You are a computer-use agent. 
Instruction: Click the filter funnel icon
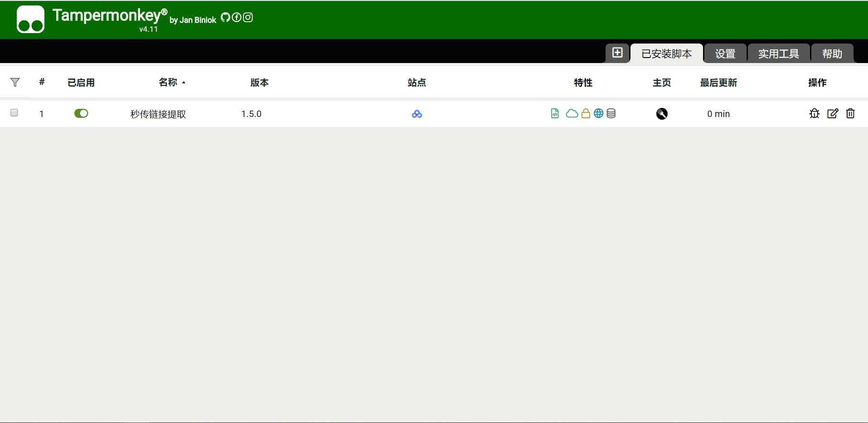tap(15, 82)
